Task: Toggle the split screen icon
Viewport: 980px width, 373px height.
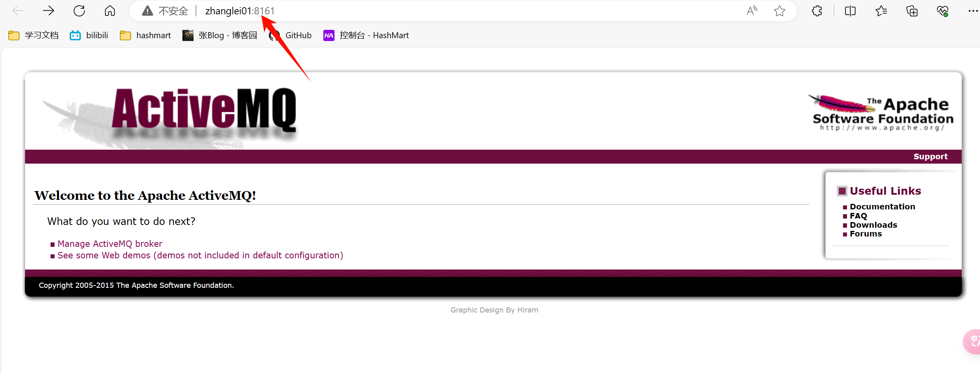Action: (x=850, y=11)
